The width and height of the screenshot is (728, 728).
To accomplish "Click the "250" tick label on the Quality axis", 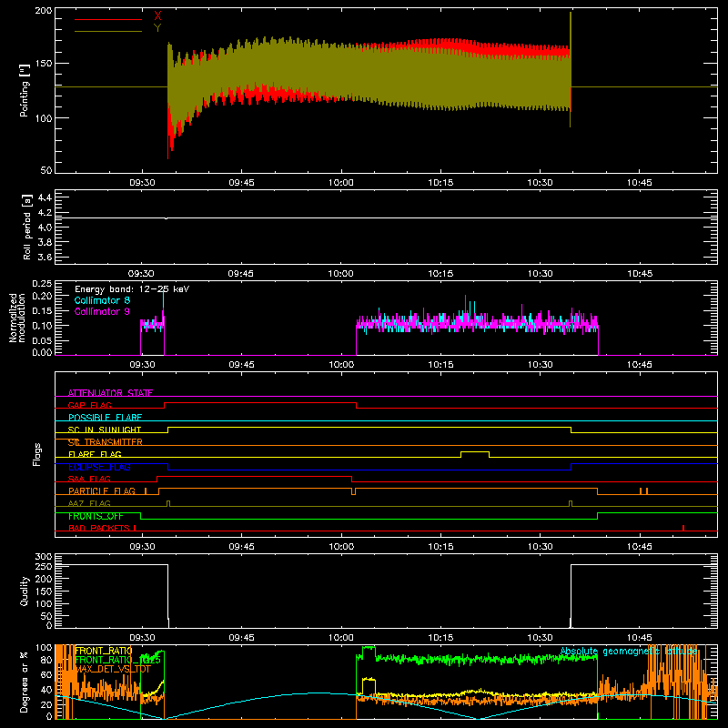I will tap(44, 567).
